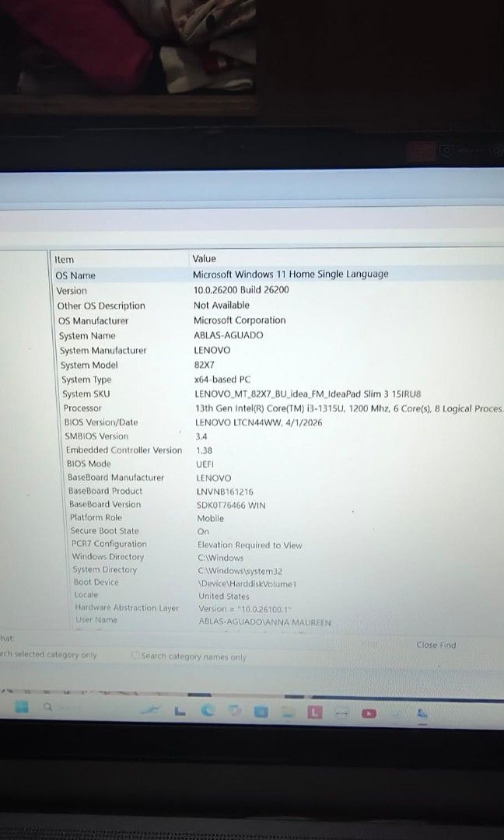The image size is (504, 840).
Task: Open the red L app on taskbar
Action: 315,712
